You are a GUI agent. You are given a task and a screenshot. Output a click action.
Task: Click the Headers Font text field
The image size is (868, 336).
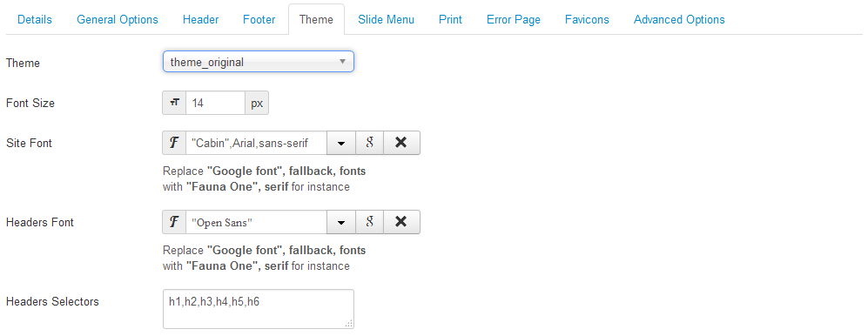256,222
